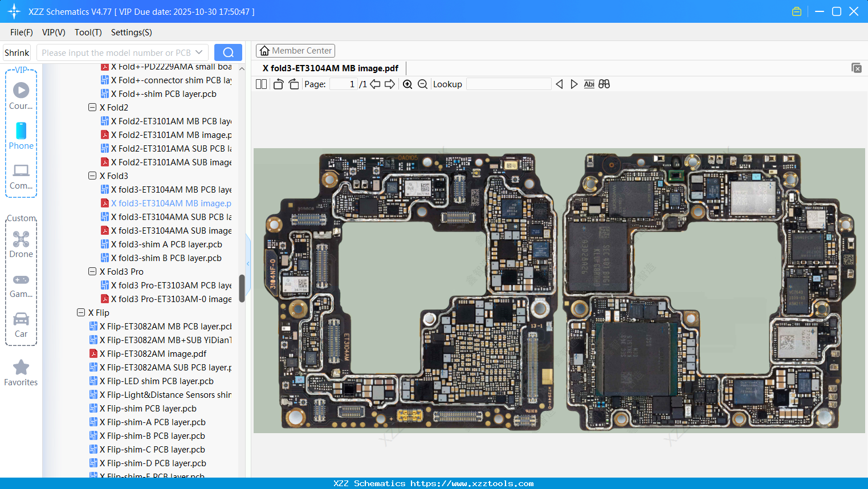The width and height of the screenshot is (868, 489).
Task: Click the Abi text search option
Action: [589, 84]
